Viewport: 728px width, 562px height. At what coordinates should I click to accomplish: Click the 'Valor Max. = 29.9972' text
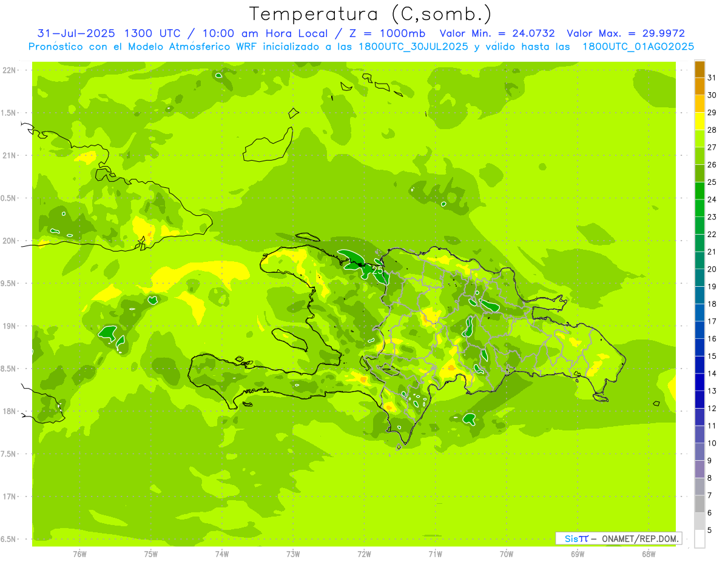point(625,33)
